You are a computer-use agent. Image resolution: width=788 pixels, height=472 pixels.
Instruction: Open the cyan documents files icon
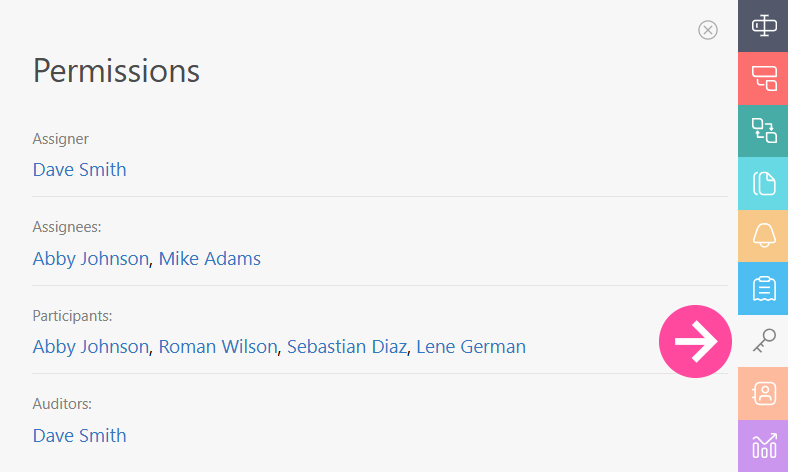pyautogui.click(x=763, y=183)
